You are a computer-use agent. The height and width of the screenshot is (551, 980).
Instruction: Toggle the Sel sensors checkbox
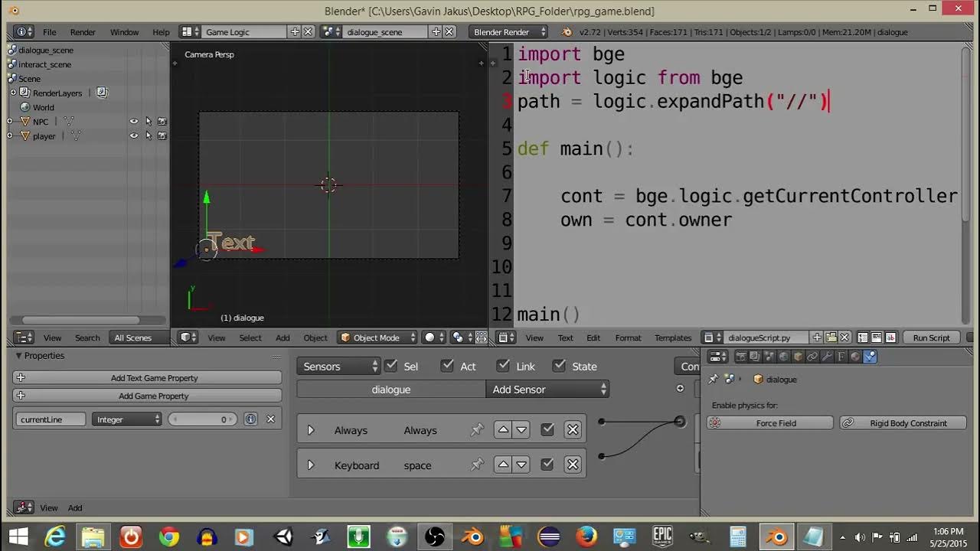click(x=391, y=366)
